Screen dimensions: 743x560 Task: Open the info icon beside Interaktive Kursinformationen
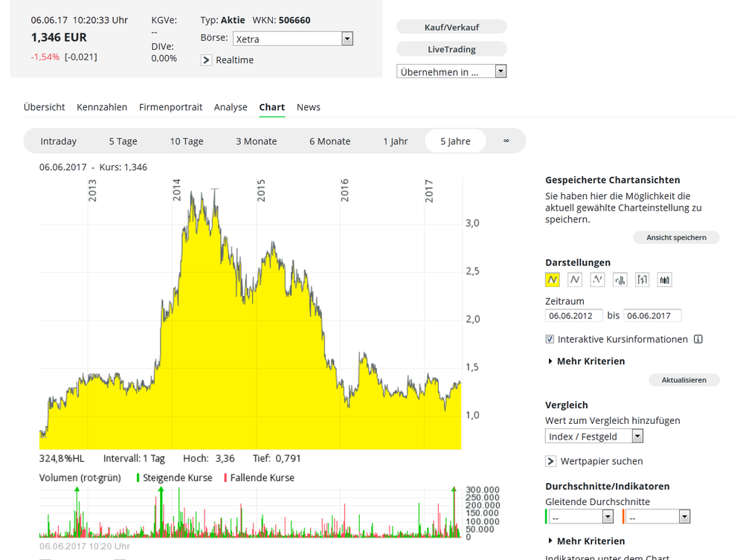[697, 338]
